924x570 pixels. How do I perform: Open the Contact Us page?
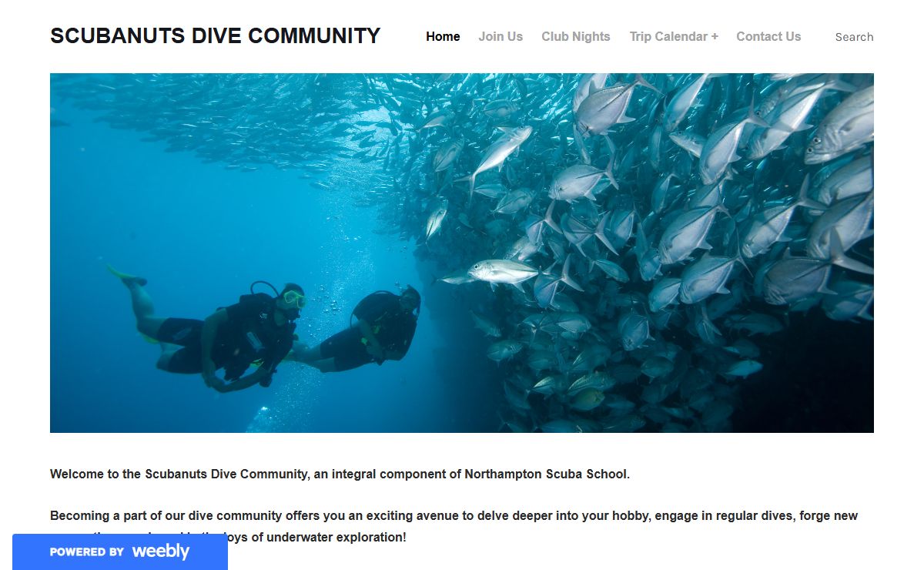pos(768,36)
